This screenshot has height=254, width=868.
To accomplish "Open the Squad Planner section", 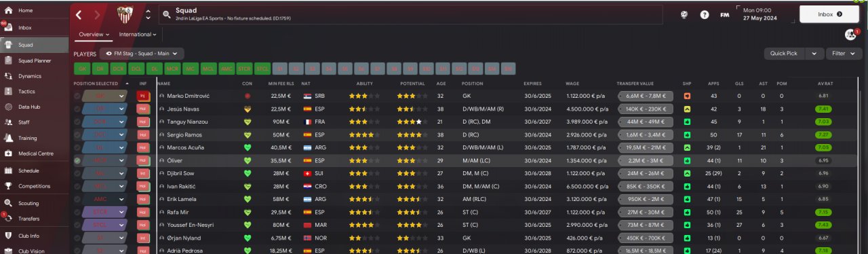I will (34, 60).
